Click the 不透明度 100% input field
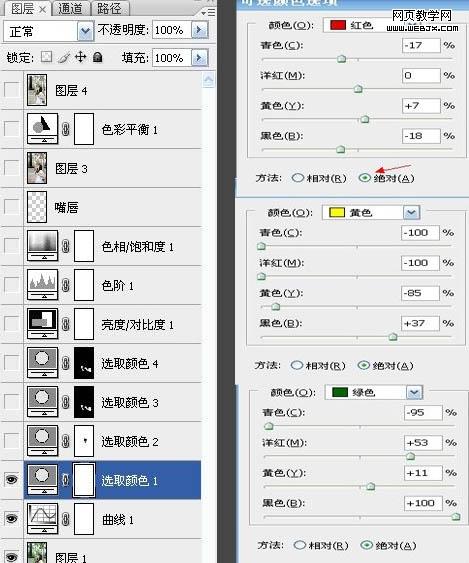Screen dimensions: 469x563 coord(172,30)
